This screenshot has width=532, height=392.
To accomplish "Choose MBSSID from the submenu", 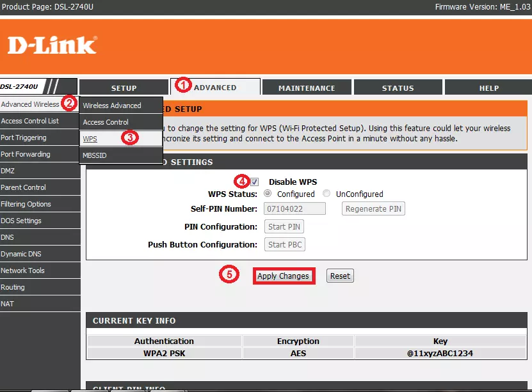I will 121,155.
